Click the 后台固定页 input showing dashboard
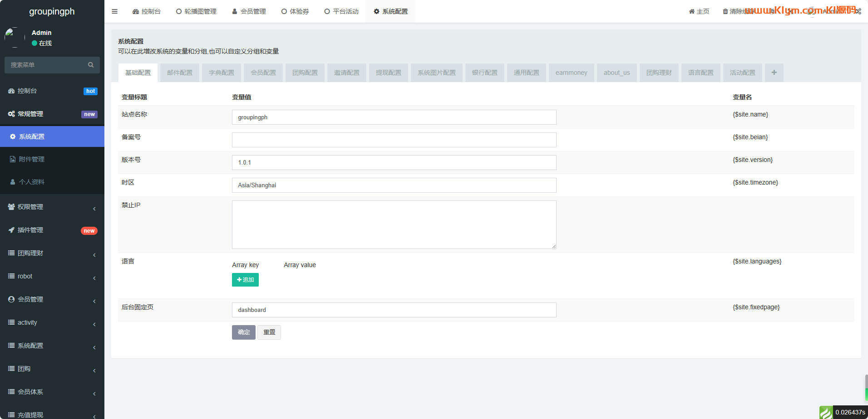Screen dimensions: 868x419 (394, 310)
